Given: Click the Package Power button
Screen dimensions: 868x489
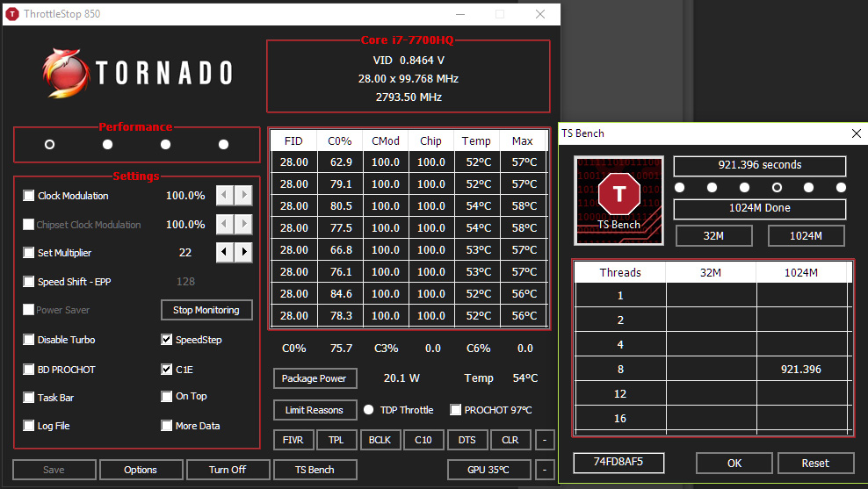Looking at the screenshot, I should click(315, 378).
